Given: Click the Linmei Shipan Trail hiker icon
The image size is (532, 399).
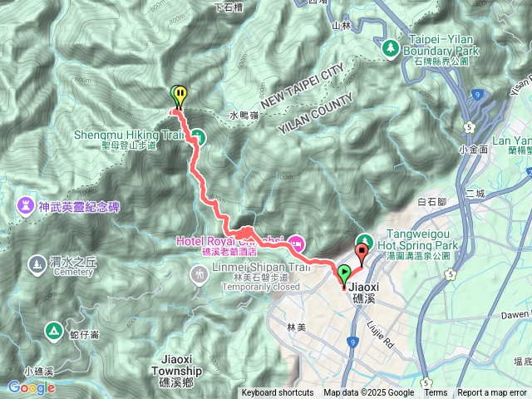Looking at the screenshot, I should tap(199, 274).
